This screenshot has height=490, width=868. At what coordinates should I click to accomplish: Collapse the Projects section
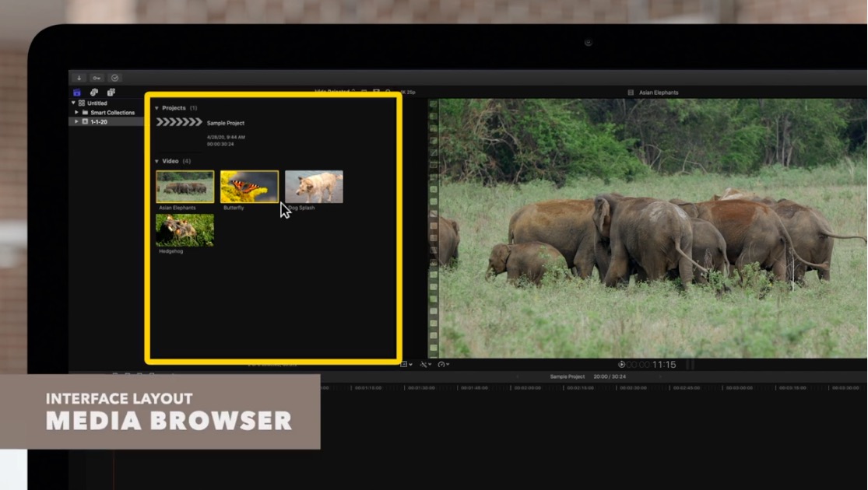[x=156, y=108]
